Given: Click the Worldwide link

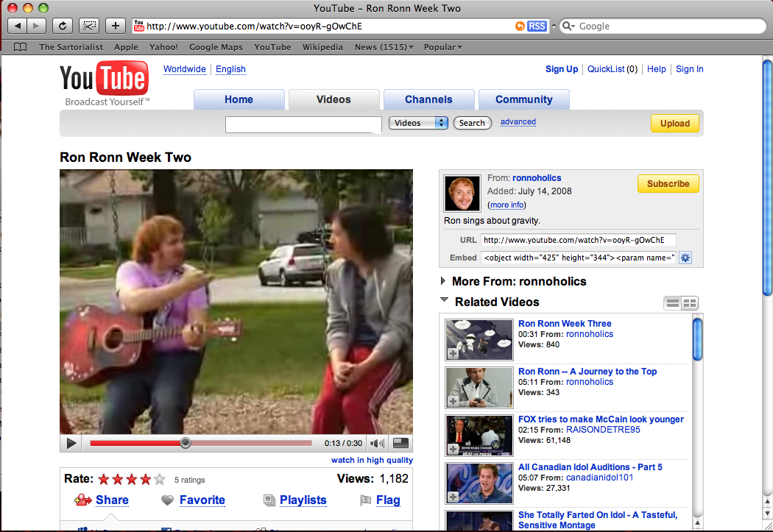Looking at the screenshot, I should (x=185, y=69).
